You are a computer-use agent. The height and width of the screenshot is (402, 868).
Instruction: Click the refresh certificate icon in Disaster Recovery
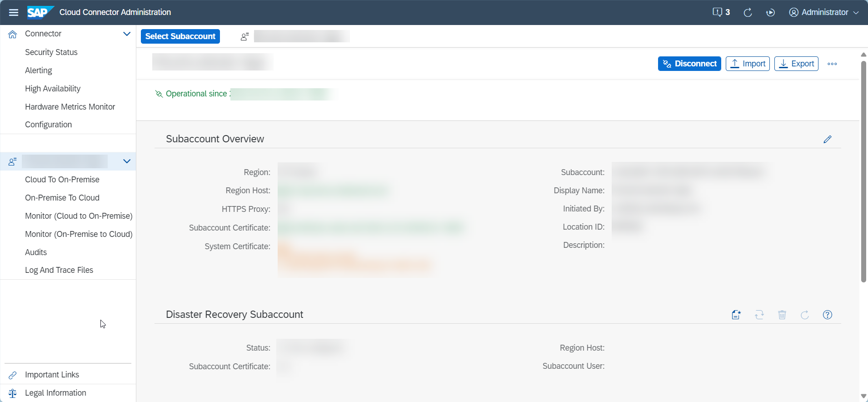805,315
